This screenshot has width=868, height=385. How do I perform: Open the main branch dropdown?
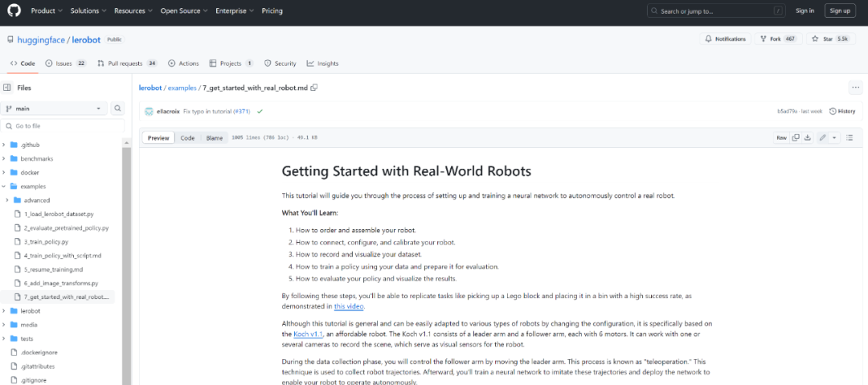pos(55,109)
